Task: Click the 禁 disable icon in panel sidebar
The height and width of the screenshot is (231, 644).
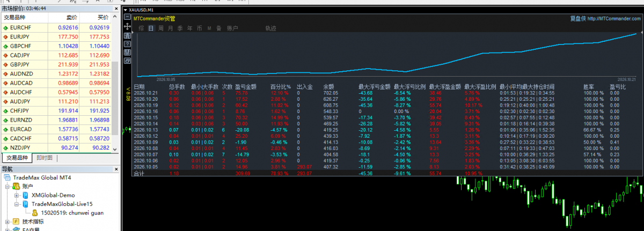Action: (127, 53)
